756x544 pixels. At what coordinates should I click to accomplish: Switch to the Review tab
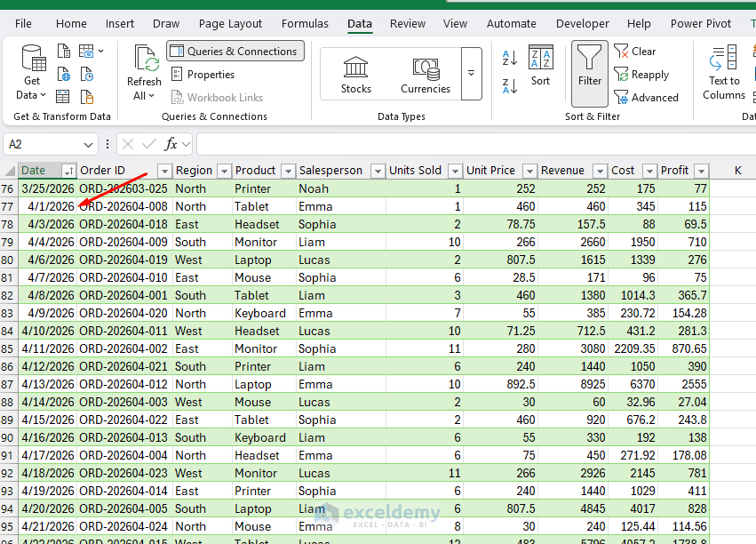(408, 23)
